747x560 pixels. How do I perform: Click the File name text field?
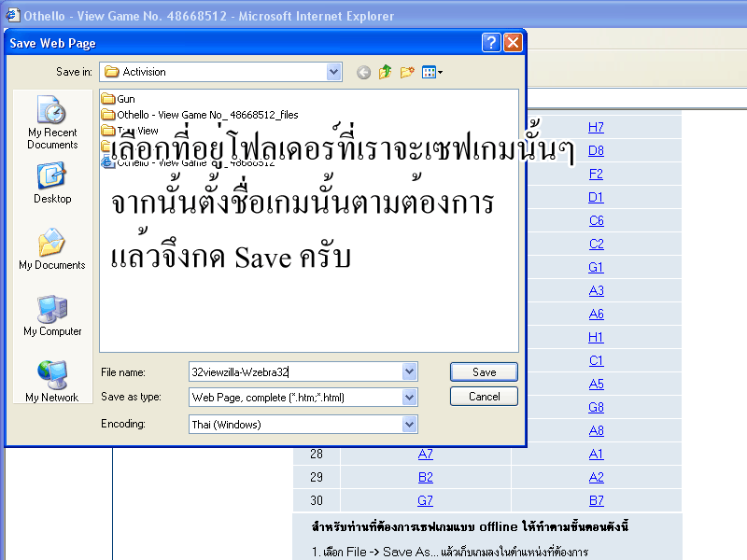tap(296, 371)
